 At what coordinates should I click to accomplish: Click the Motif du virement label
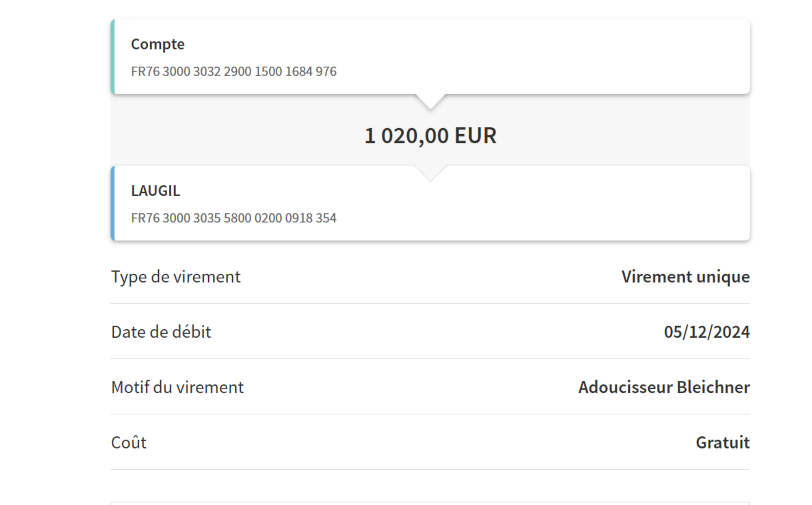(x=177, y=387)
